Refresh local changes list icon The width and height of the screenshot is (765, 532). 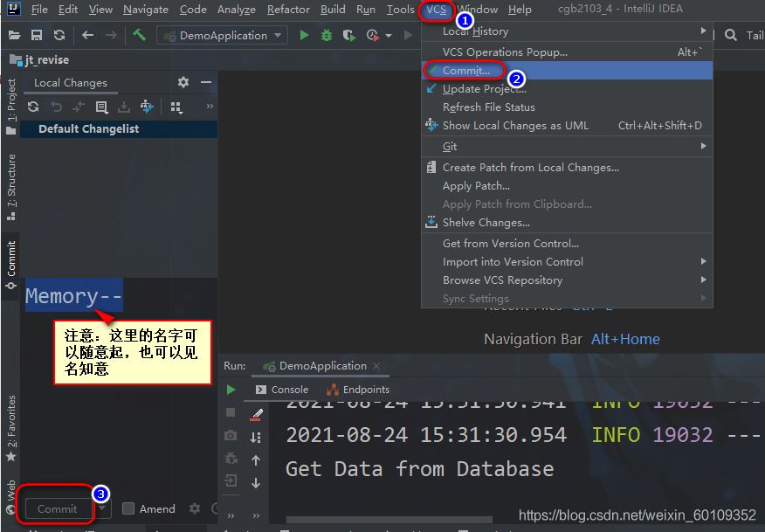[x=33, y=107]
